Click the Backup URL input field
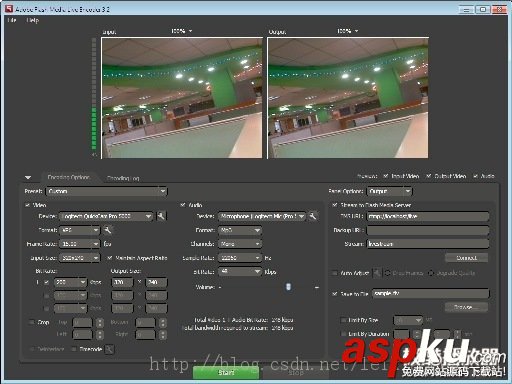The width and height of the screenshot is (512, 384). [428, 230]
